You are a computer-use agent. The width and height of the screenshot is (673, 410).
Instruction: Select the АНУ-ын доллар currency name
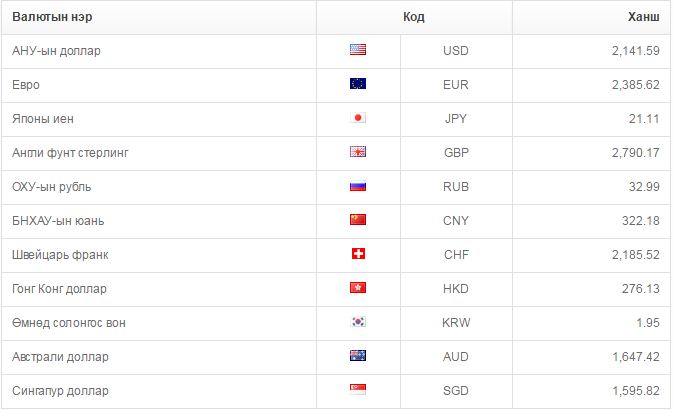click(x=56, y=51)
